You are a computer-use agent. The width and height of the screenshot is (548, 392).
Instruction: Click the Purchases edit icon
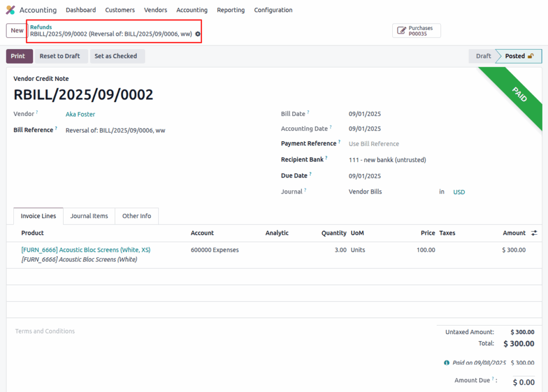pos(401,30)
